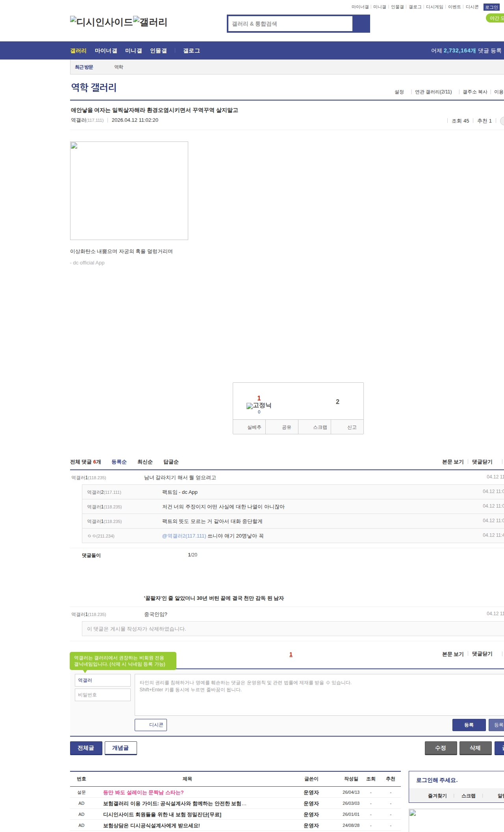Click 스크랩 button under the vote box
This screenshot has width=504, height=832.
click(x=315, y=427)
